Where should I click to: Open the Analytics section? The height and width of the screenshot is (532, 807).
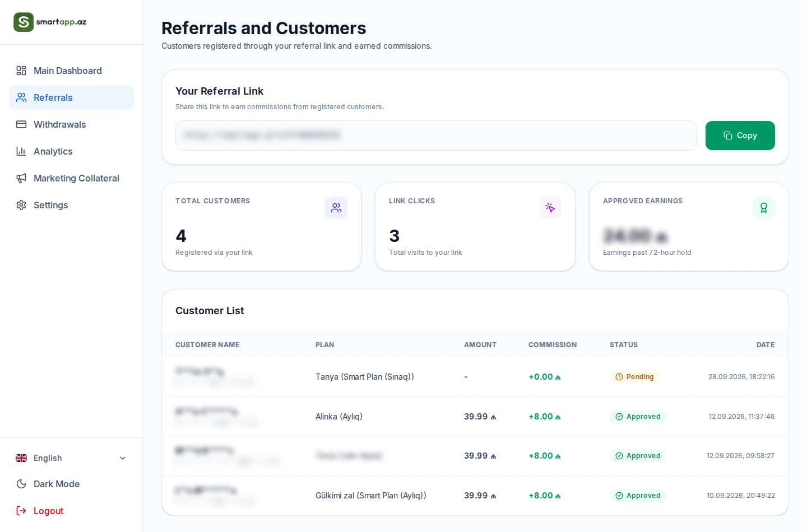click(71, 151)
